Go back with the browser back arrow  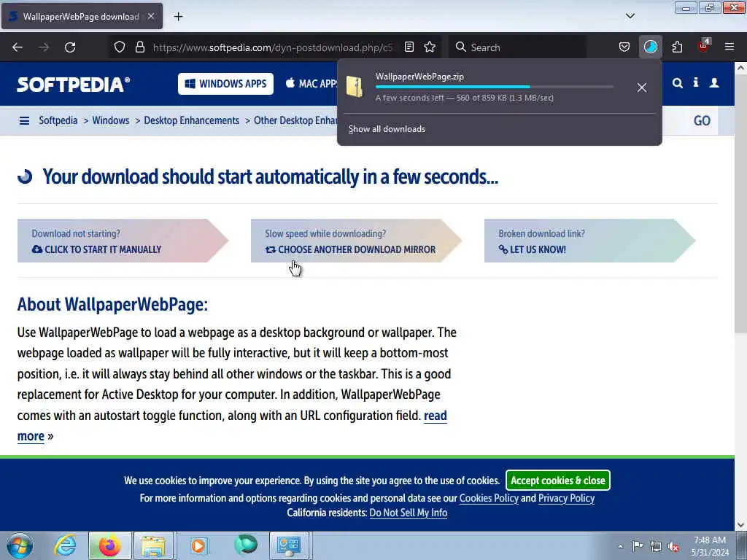click(18, 47)
